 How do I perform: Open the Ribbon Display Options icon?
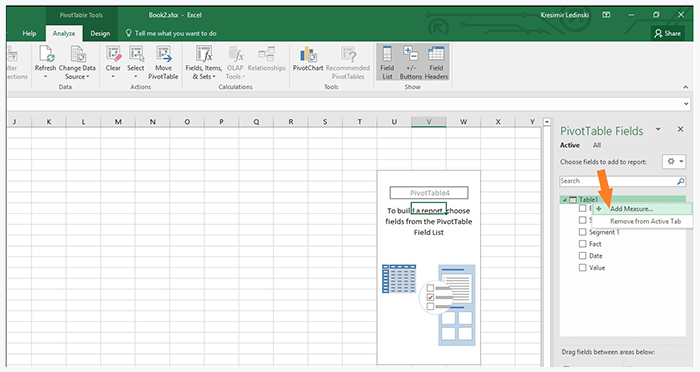[x=606, y=15]
